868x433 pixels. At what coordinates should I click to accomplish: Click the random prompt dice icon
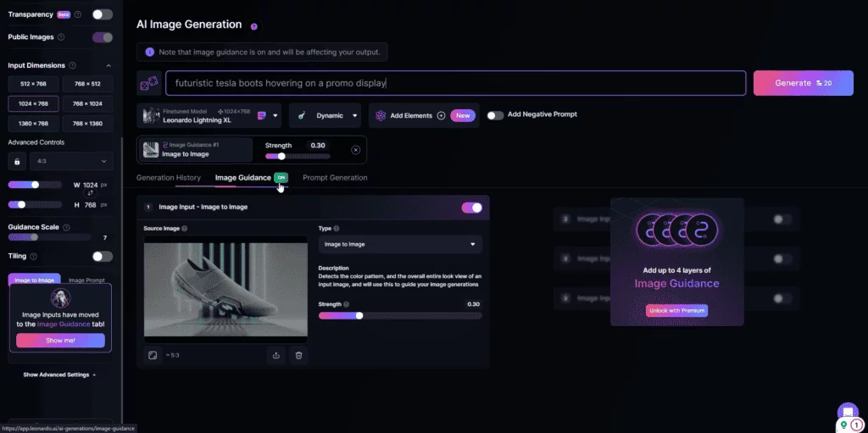pyautogui.click(x=149, y=83)
